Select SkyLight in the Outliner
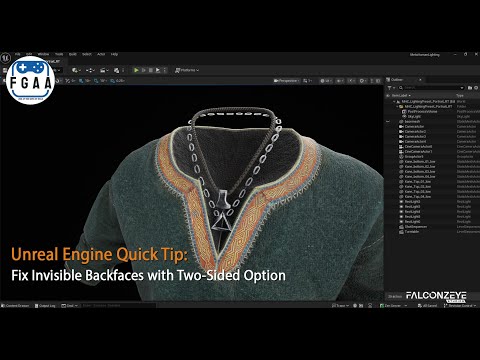This screenshot has height=360, width=480. 414,116
